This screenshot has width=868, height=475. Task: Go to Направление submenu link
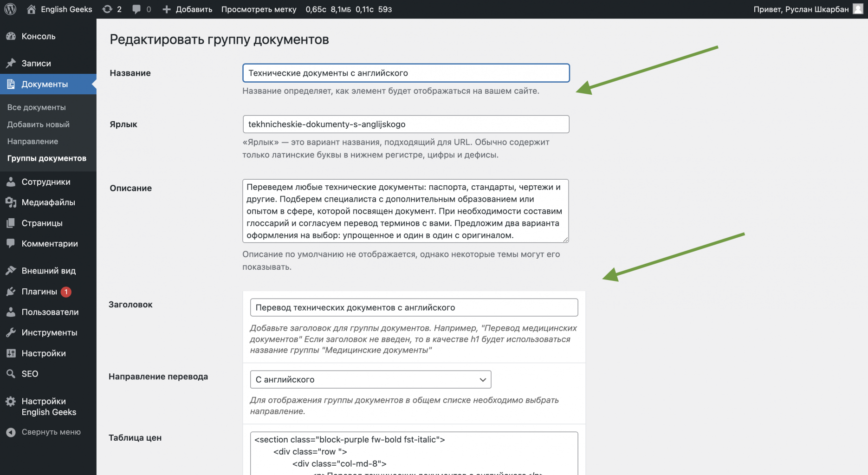(x=33, y=141)
